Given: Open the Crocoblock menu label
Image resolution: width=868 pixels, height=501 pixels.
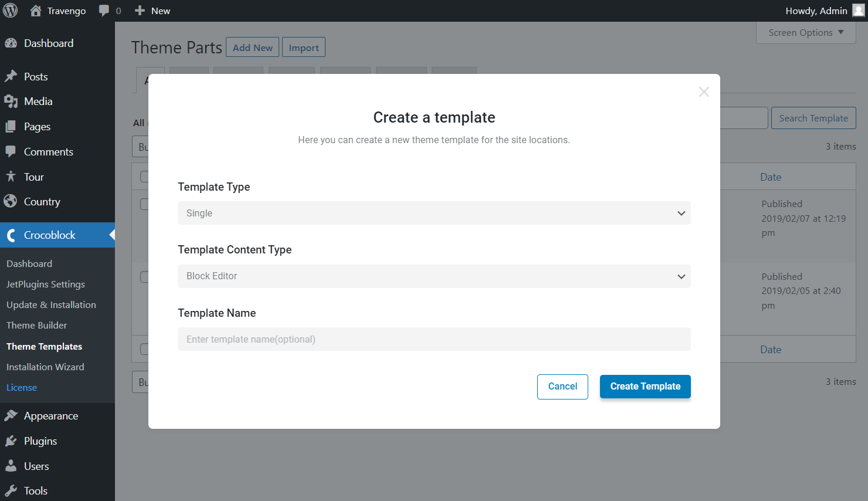Looking at the screenshot, I should tap(50, 235).
